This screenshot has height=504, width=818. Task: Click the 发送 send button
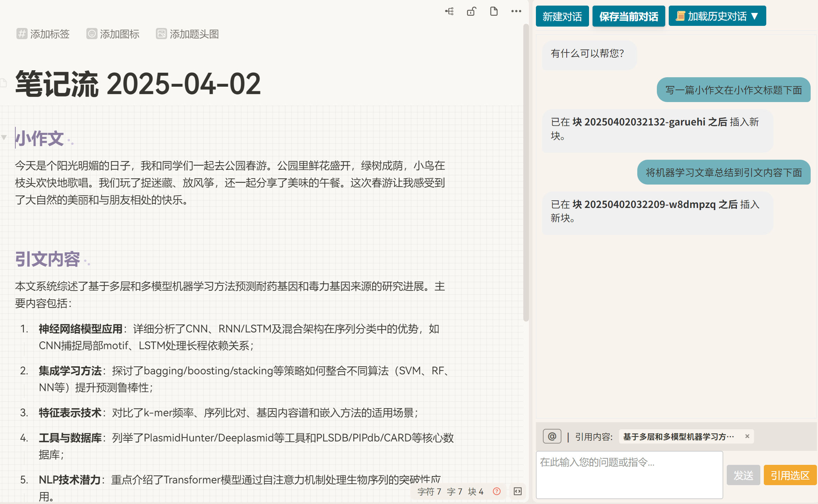743,475
